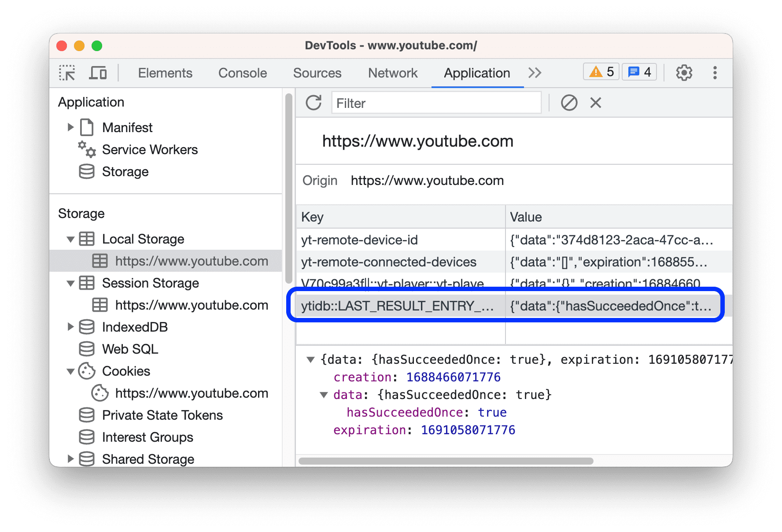
Task: Open the customize DevTools three-dot menu
Action: tap(715, 72)
